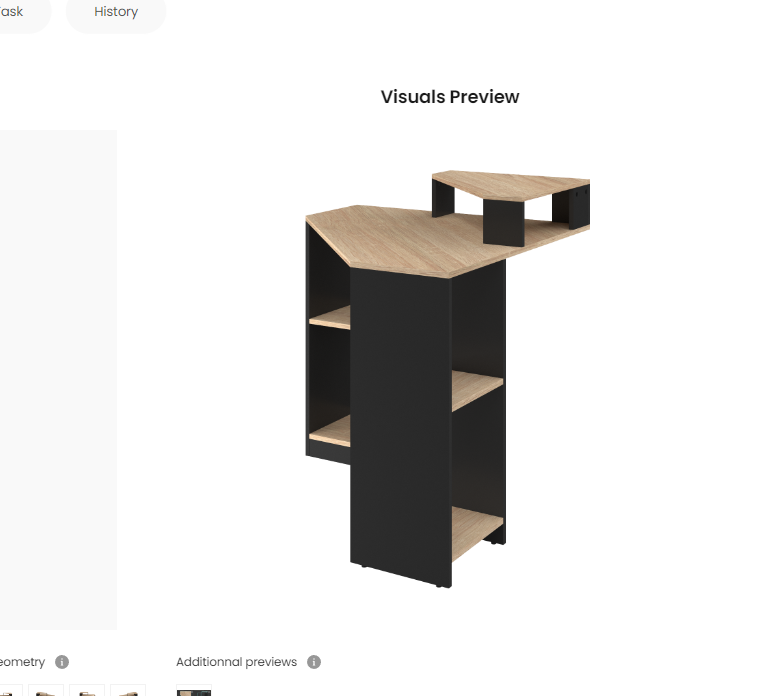This screenshot has height=696, width=772.
Task: Select the fourth Geometry thumbnail
Action: click(128, 690)
